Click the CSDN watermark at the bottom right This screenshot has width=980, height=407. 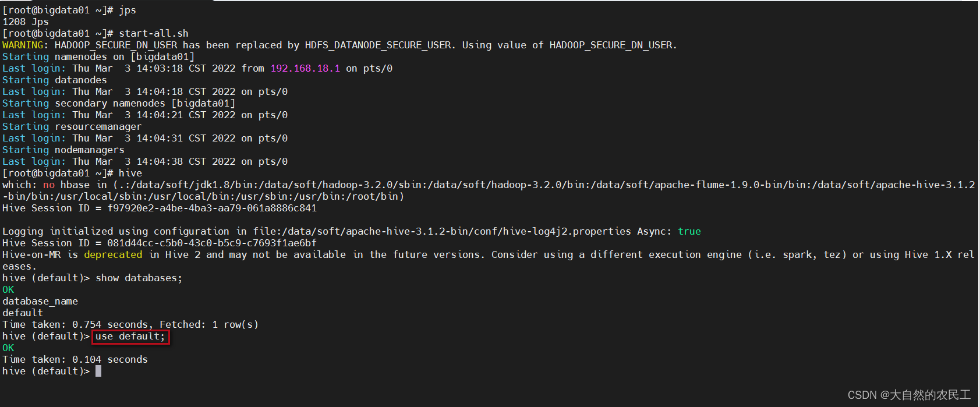pos(909,395)
